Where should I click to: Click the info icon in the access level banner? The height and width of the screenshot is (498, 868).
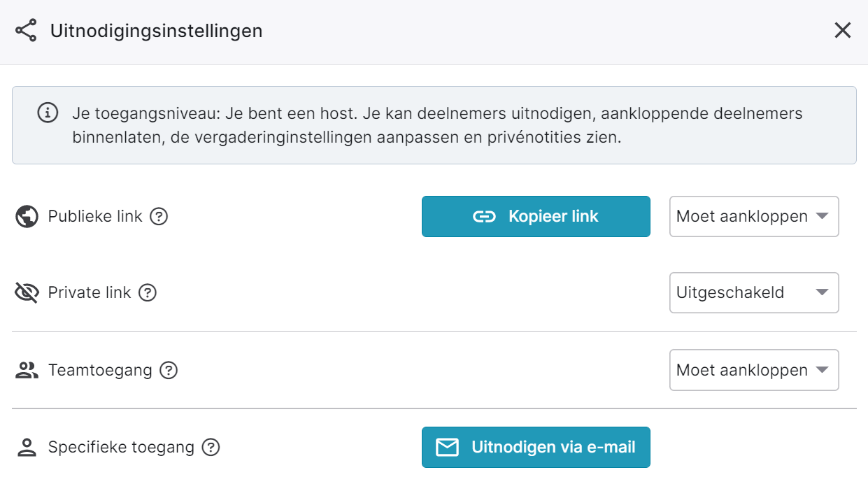click(x=48, y=113)
